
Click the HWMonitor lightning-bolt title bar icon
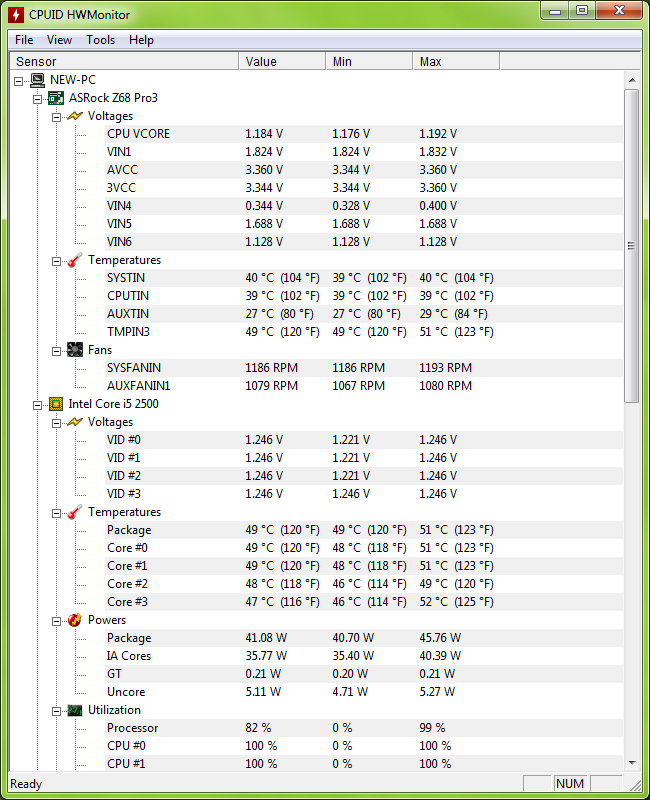coord(15,14)
